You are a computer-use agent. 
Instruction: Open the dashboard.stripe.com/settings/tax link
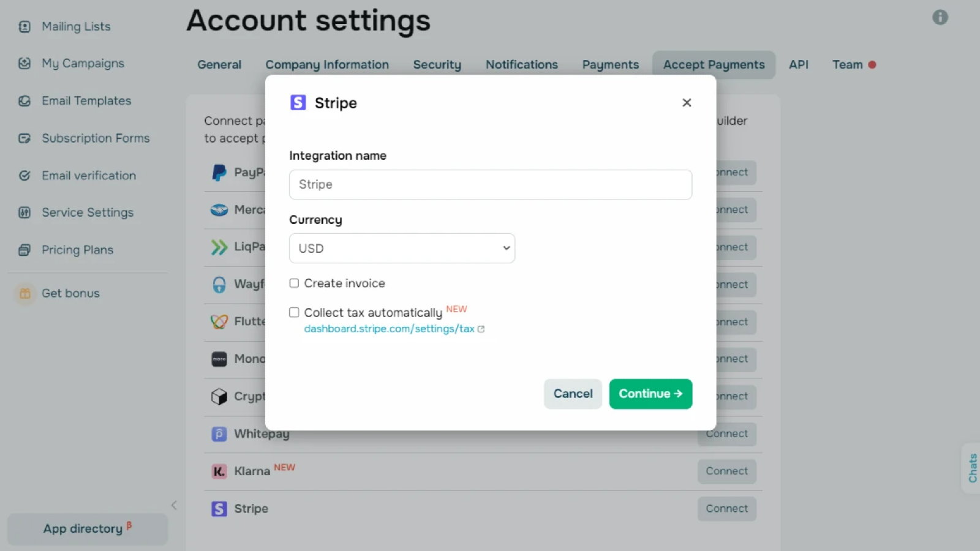[x=390, y=329]
